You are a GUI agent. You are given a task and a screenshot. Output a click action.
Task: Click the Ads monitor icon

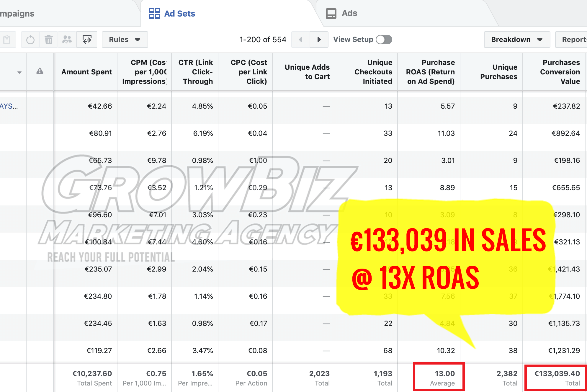coord(331,14)
